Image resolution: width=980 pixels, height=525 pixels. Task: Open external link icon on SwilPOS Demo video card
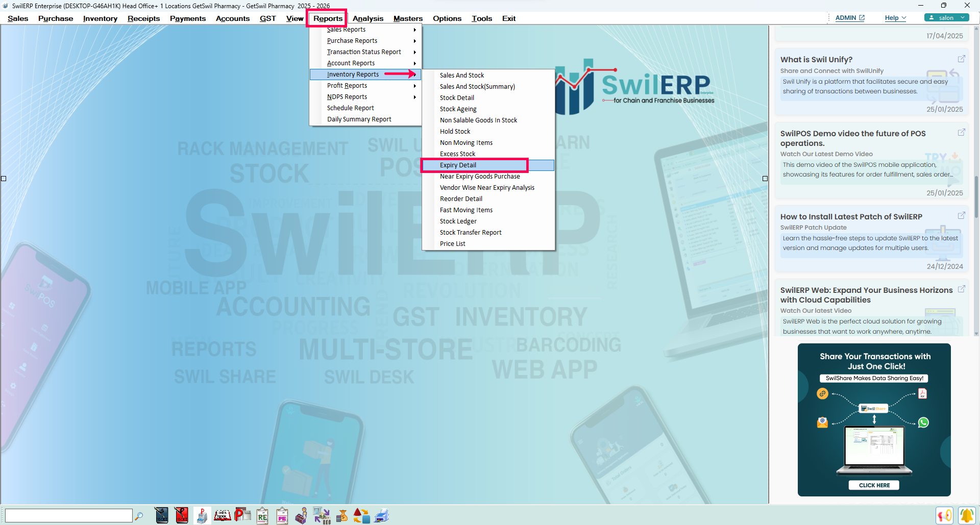click(961, 132)
